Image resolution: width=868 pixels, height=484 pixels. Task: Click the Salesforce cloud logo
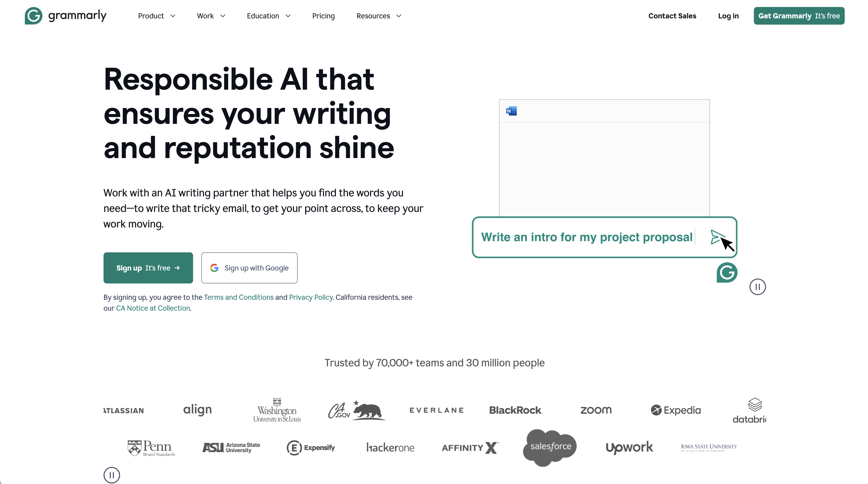click(548, 446)
